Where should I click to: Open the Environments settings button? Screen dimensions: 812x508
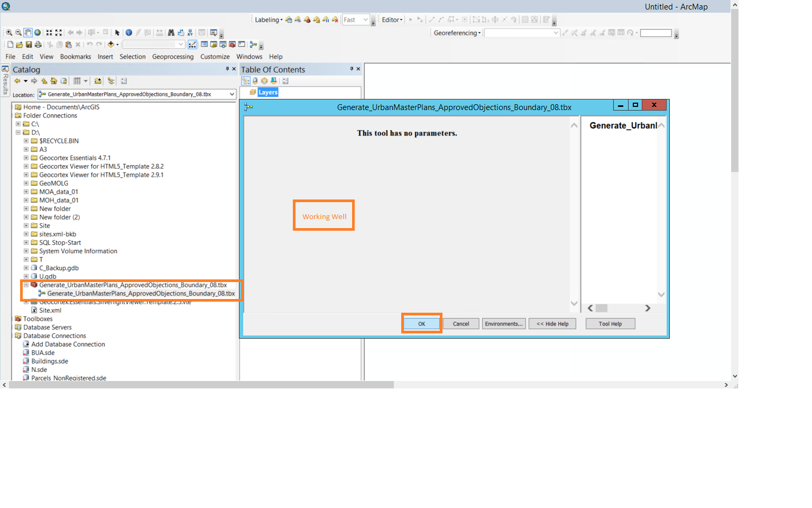coord(504,324)
